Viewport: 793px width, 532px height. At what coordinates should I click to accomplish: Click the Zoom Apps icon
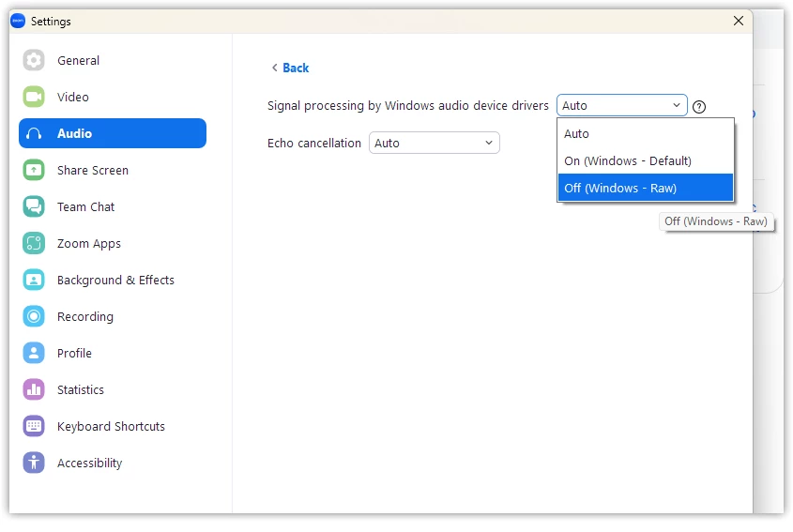(34, 243)
